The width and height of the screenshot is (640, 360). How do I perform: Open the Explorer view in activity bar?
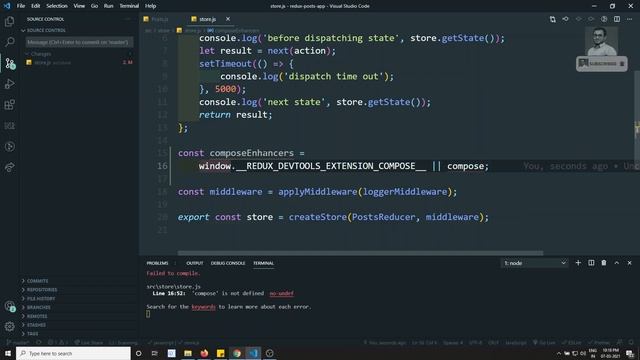[x=9, y=21]
